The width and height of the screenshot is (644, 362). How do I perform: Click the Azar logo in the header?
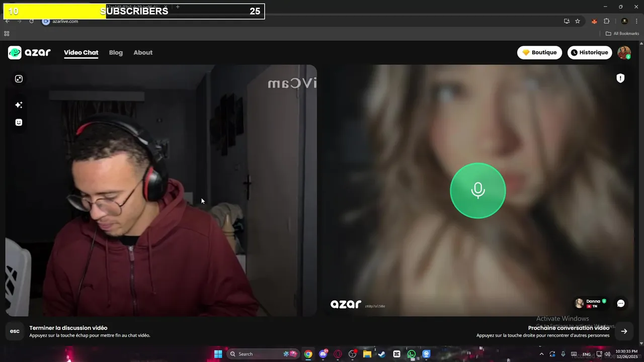tap(29, 52)
